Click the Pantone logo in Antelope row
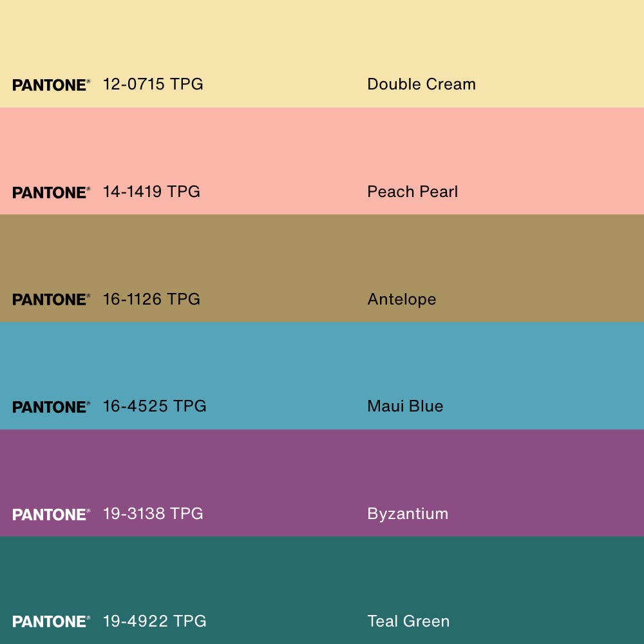 coord(50,299)
